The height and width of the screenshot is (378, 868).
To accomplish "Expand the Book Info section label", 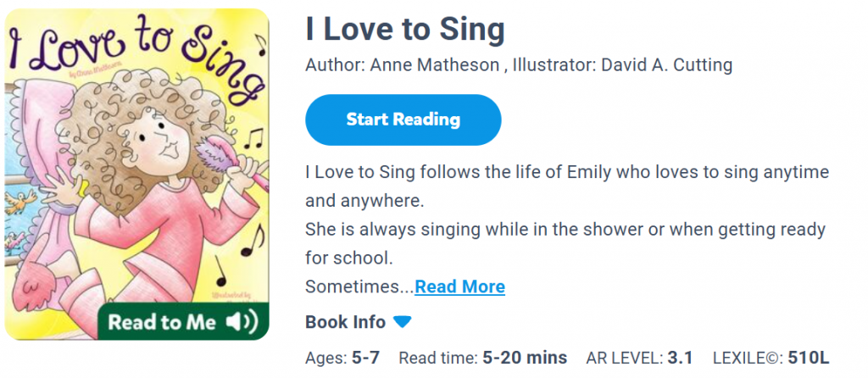I will pyautogui.click(x=345, y=322).
